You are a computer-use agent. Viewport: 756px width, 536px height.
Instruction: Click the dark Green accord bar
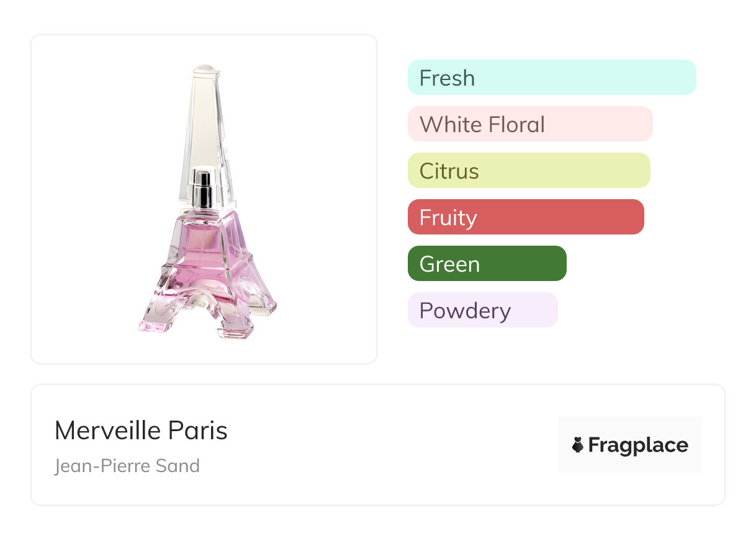tap(487, 264)
